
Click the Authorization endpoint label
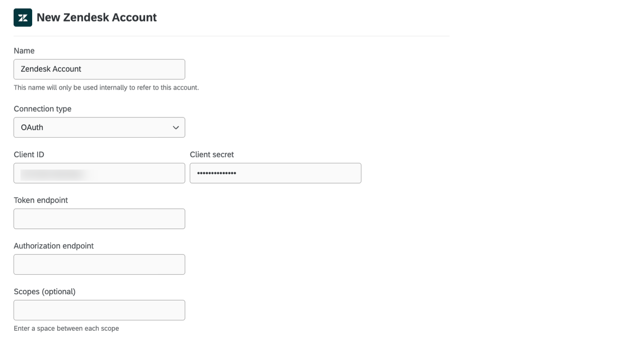(53, 246)
